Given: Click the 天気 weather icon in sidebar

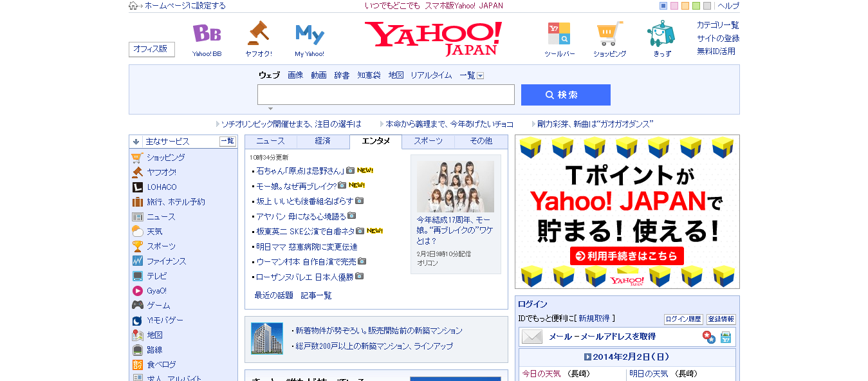Looking at the screenshot, I should coord(137,232).
